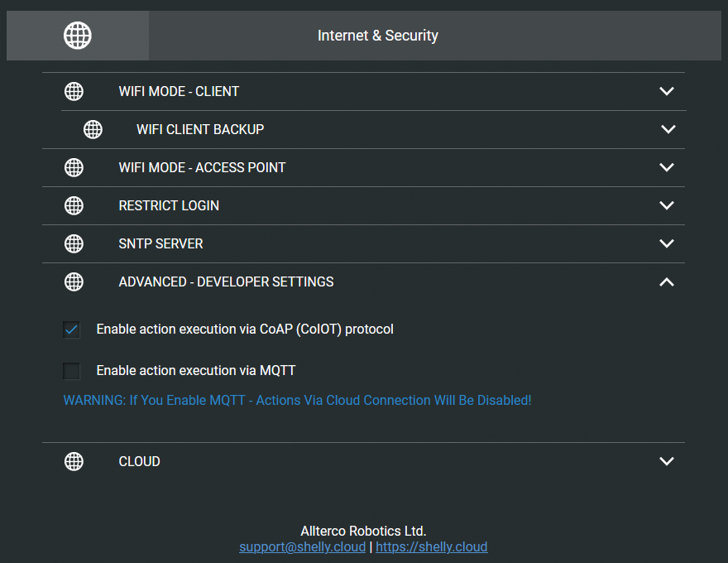Click globe icon beside WIFI MODE - CLIENT
728x563 pixels.
pyautogui.click(x=74, y=91)
